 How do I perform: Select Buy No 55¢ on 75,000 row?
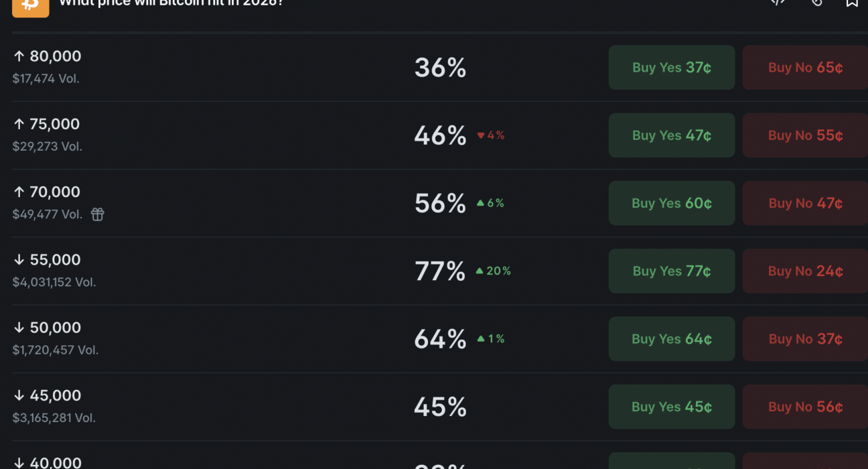805,135
